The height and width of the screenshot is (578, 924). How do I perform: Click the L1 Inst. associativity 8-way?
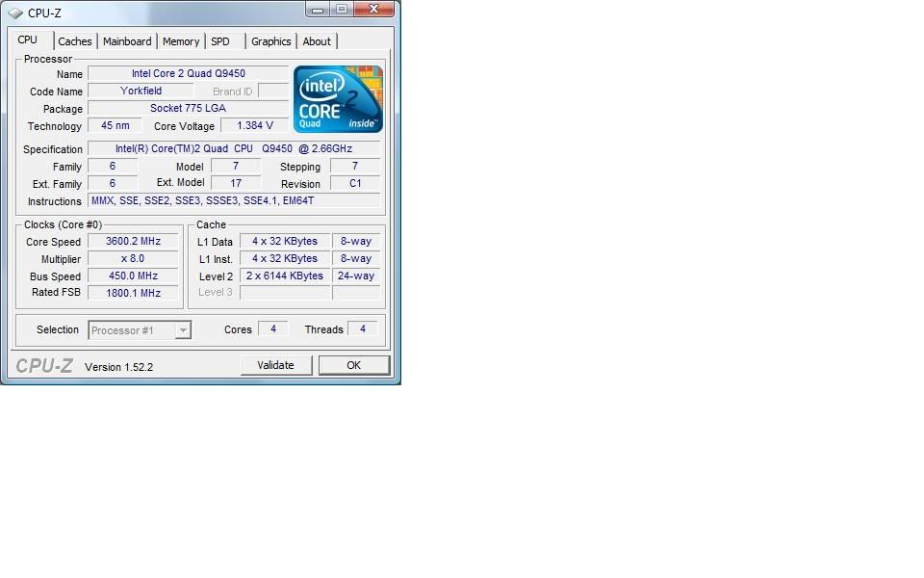356,258
